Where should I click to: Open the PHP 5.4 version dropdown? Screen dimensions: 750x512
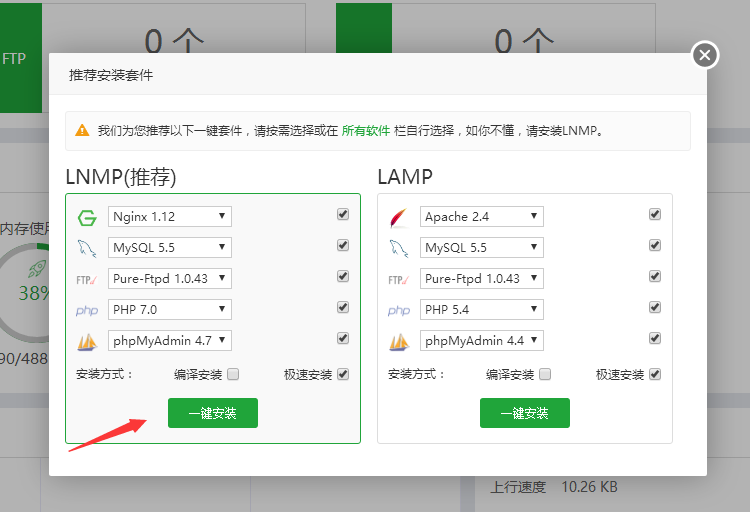click(x=482, y=310)
